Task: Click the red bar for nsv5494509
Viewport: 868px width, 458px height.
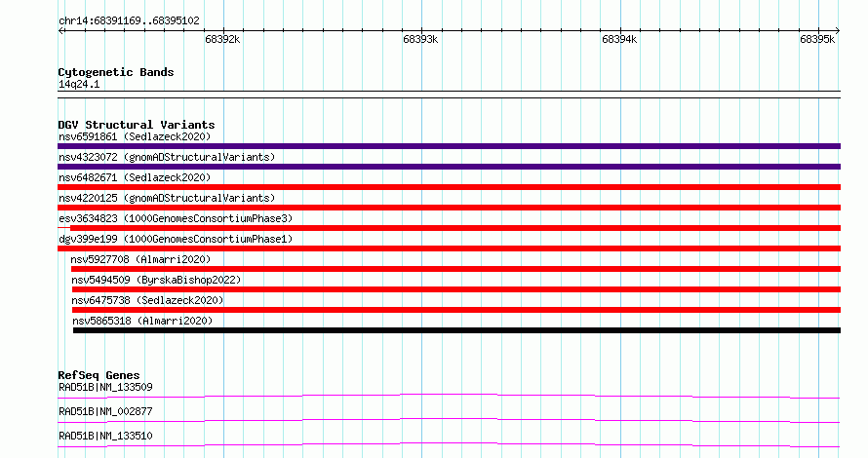Action: pyautogui.click(x=456, y=289)
